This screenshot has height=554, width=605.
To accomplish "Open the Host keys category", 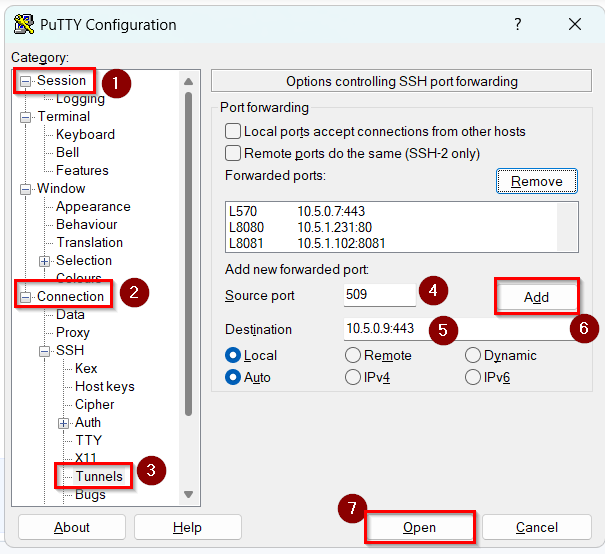I will tap(105, 386).
